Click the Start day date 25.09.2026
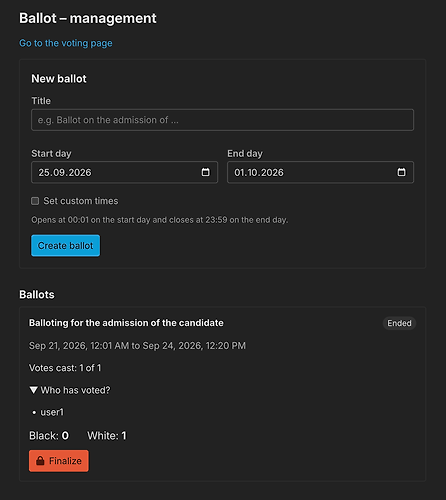This screenshot has width=446, height=500. 65,172
